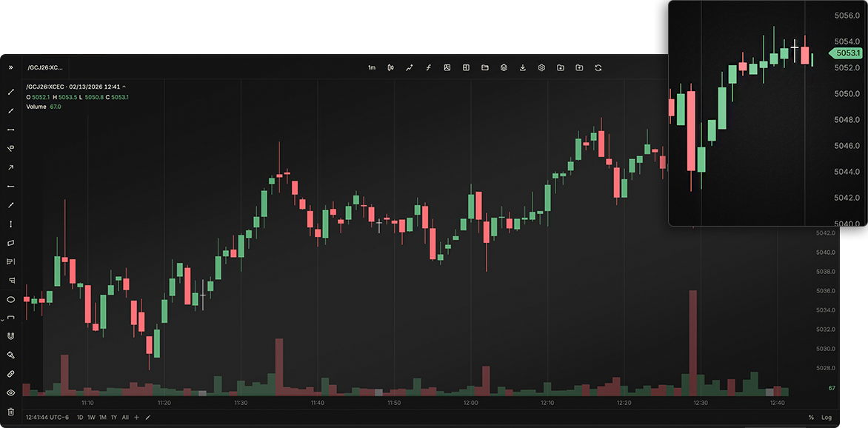Expand the left toolbar with the double-arrow chevron
Screen dimensions: 868x428
tap(10, 67)
